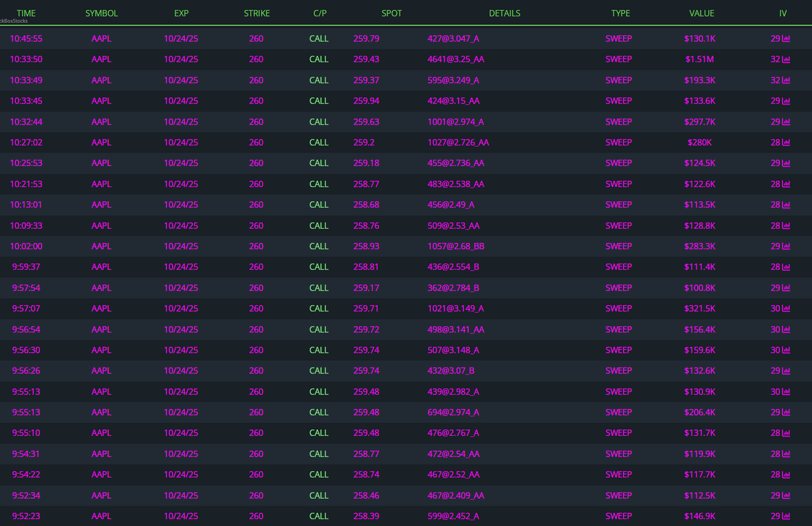
Task: Open IV chart icon for the 9:52:34 row
Action: pyautogui.click(x=786, y=496)
